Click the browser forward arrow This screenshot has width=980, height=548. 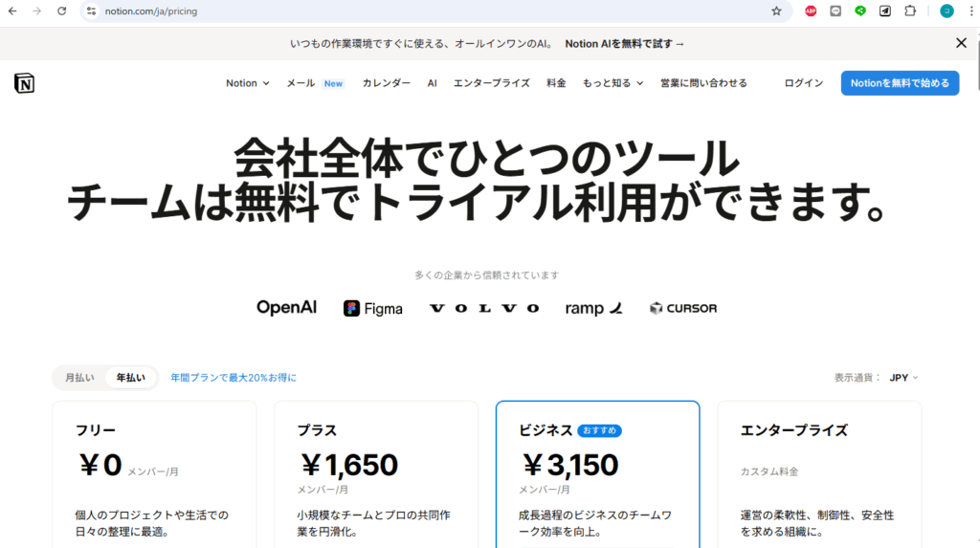pyautogui.click(x=37, y=11)
